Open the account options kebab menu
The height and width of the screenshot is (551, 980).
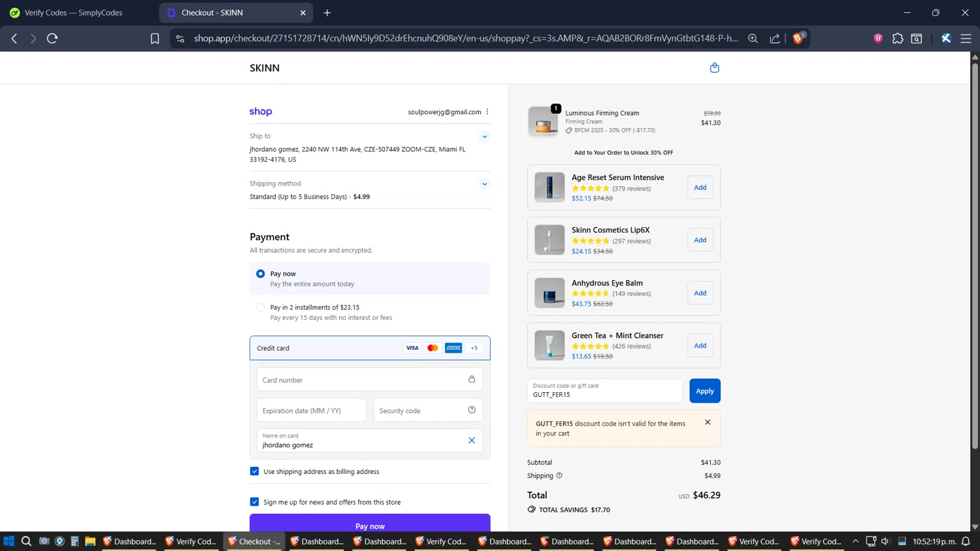[487, 112]
